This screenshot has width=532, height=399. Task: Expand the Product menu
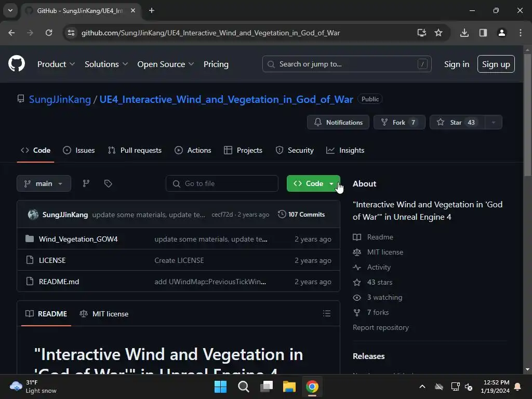tap(56, 64)
